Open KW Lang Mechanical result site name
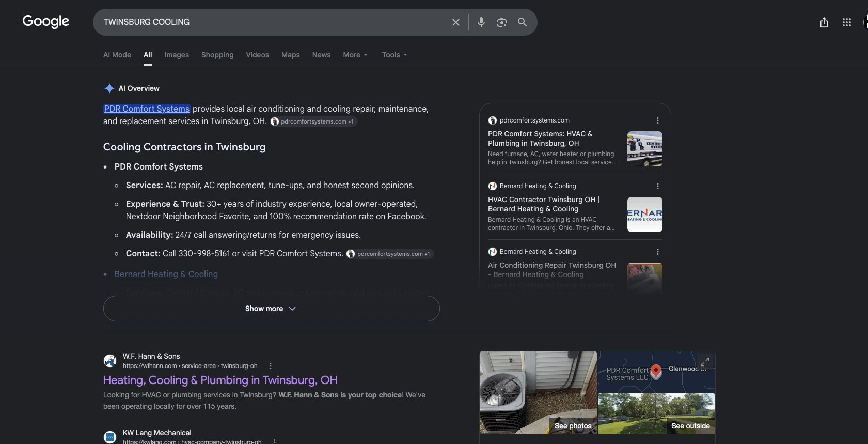 (157, 433)
